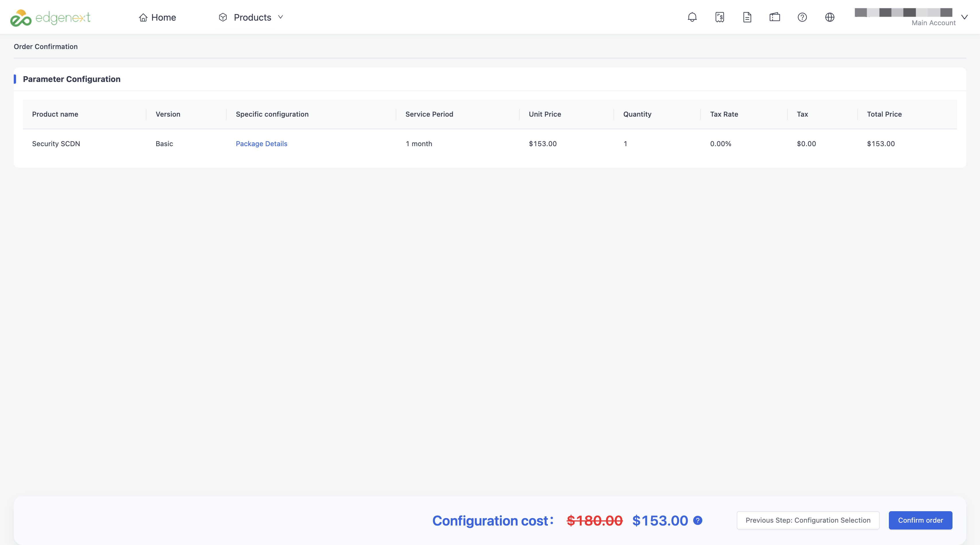Open the billing receipt icon
The image size is (980, 545).
(720, 17)
